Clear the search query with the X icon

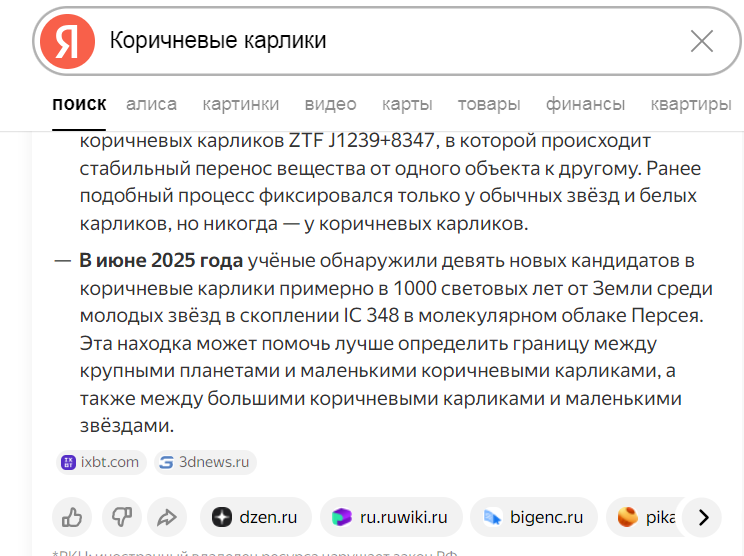(702, 41)
